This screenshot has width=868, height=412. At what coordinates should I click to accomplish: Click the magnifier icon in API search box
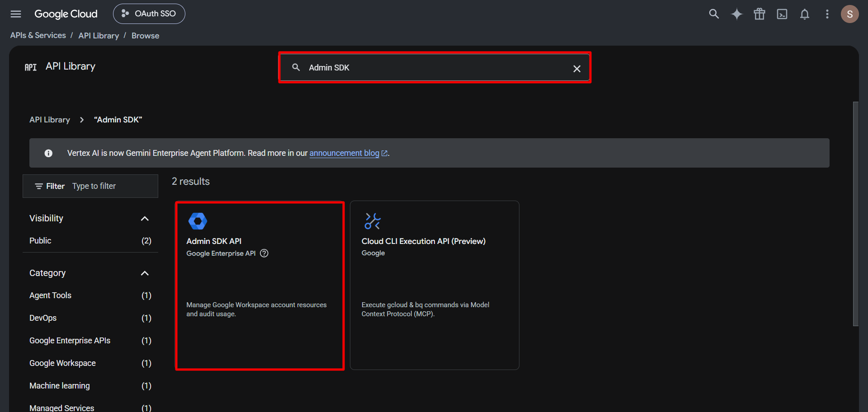tap(296, 67)
